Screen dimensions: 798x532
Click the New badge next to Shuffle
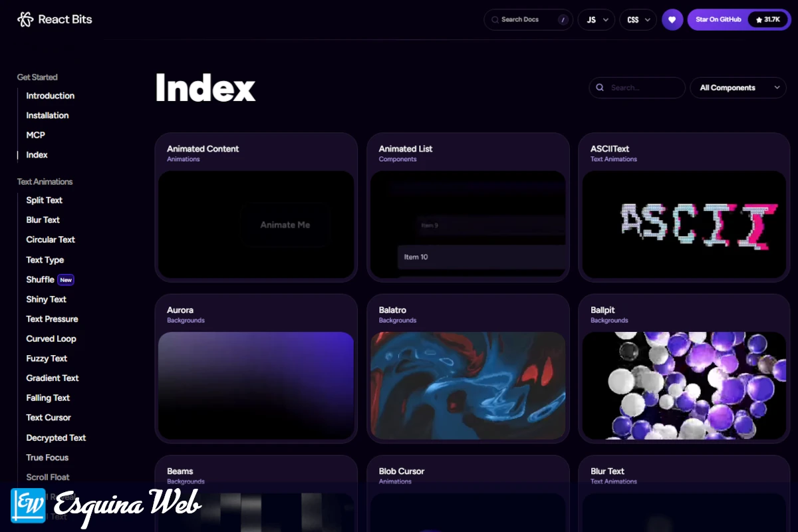[x=66, y=279]
